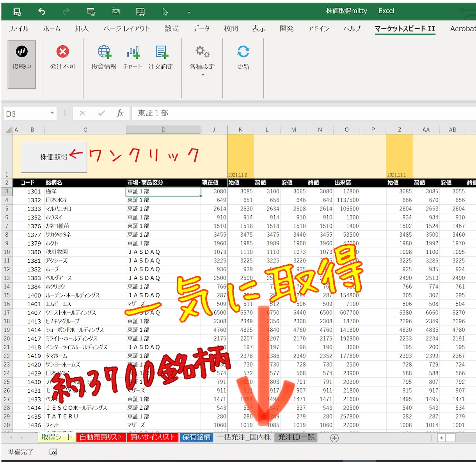Click the formula bar showing 東証１部
Image resolution: width=476 pixels, height=462 pixels.
pos(304,113)
